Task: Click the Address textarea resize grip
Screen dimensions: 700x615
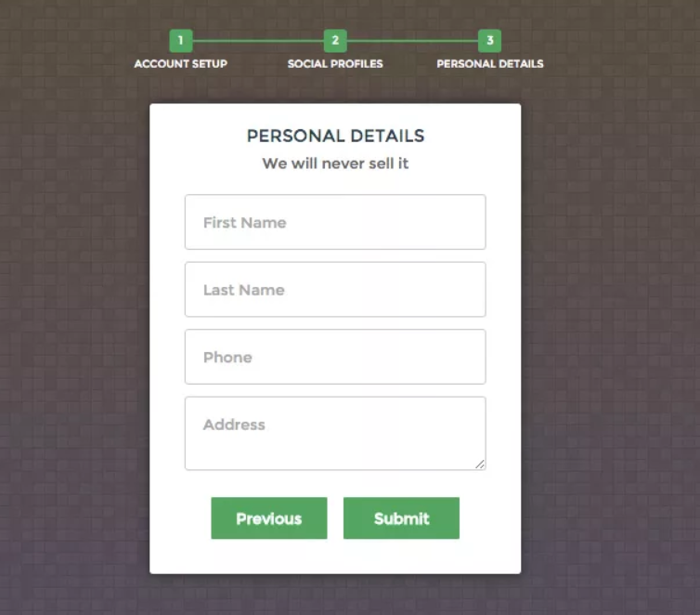Action: pos(480,465)
